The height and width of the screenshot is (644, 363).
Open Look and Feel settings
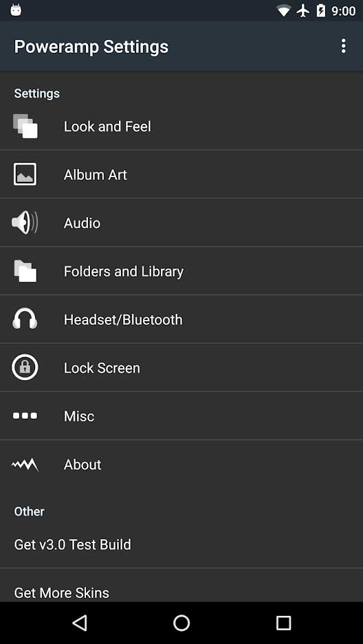[181, 126]
